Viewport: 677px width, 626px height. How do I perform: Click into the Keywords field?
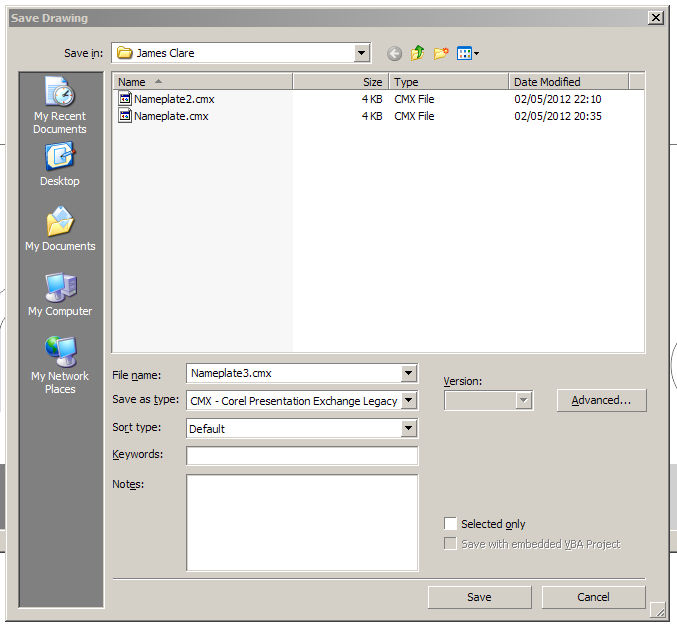pos(302,455)
